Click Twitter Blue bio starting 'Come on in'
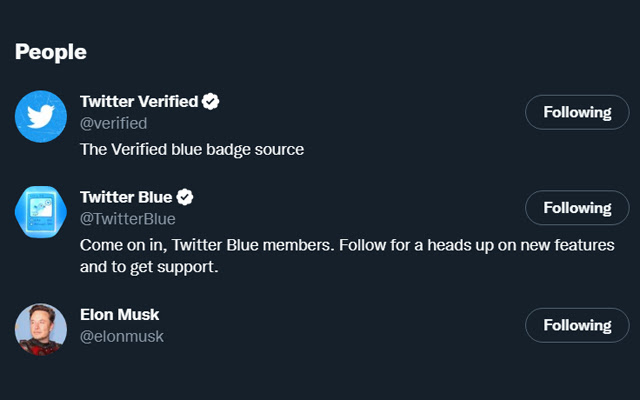The height and width of the screenshot is (400, 640). tap(347, 256)
